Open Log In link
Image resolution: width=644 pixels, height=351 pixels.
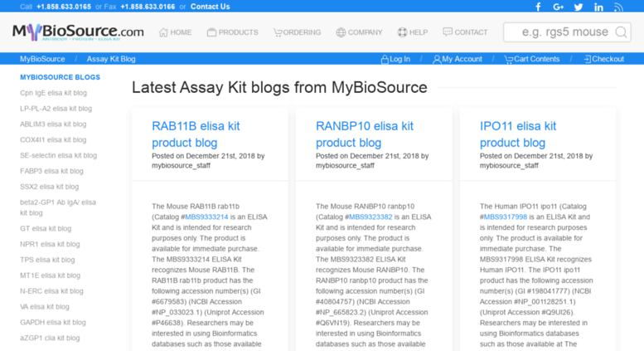tap(395, 59)
